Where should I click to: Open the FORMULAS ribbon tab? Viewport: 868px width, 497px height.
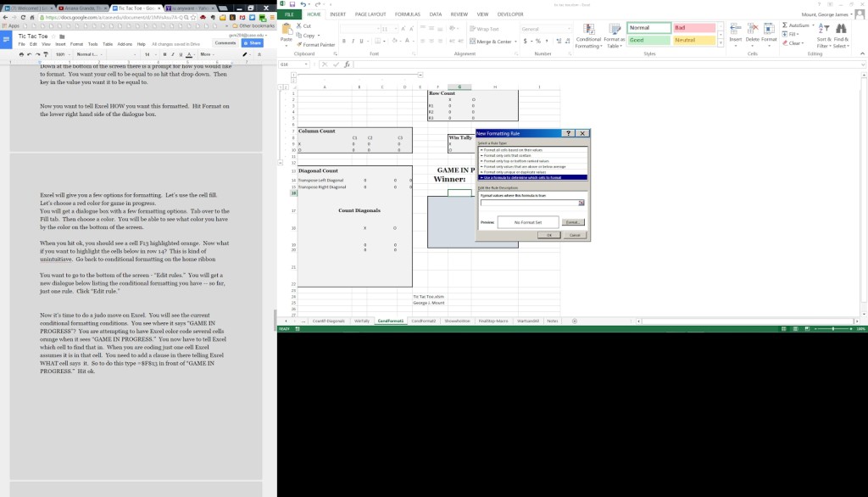click(x=408, y=14)
